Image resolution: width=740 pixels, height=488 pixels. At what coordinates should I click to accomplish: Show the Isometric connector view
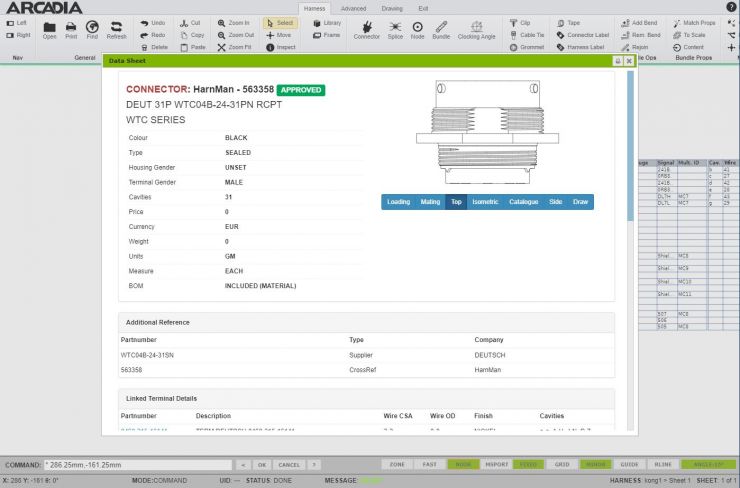[485, 202]
